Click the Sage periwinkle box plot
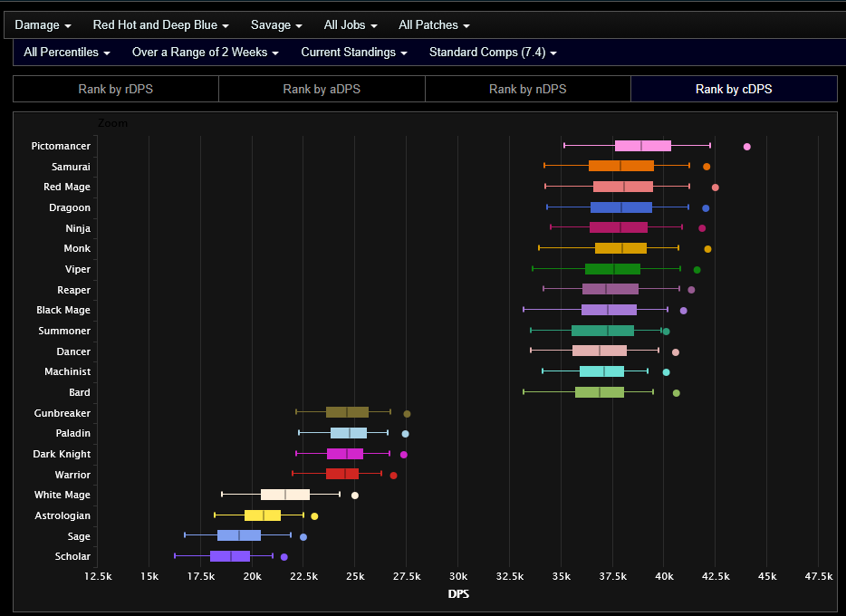 click(x=239, y=535)
